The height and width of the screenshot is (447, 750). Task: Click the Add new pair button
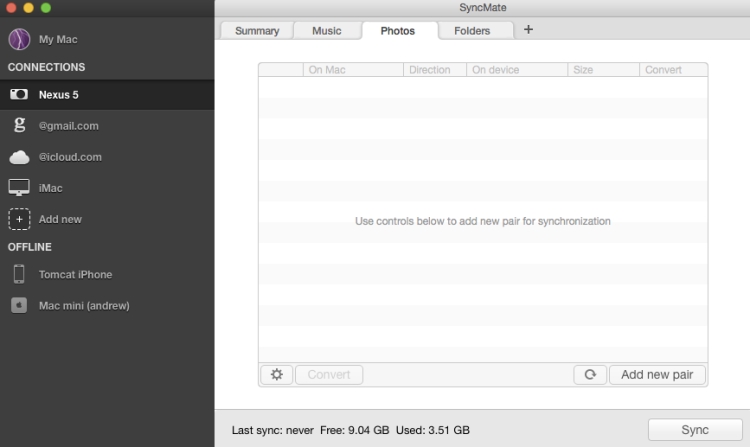pyautogui.click(x=657, y=374)
